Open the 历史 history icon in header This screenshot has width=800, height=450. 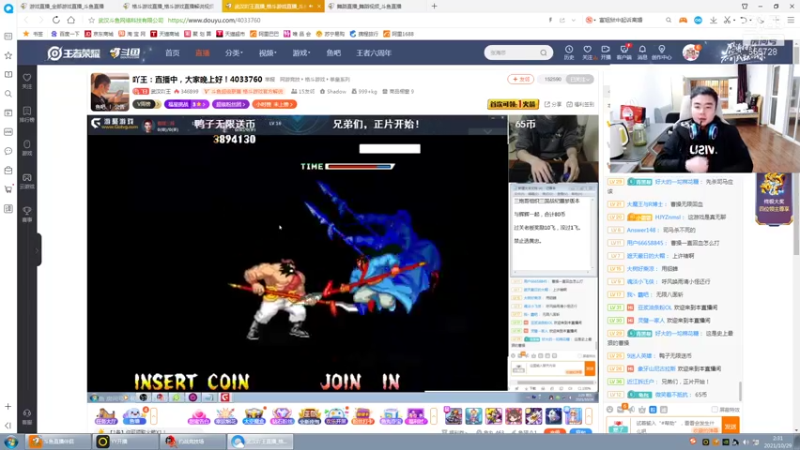click(x=569, y=52)
